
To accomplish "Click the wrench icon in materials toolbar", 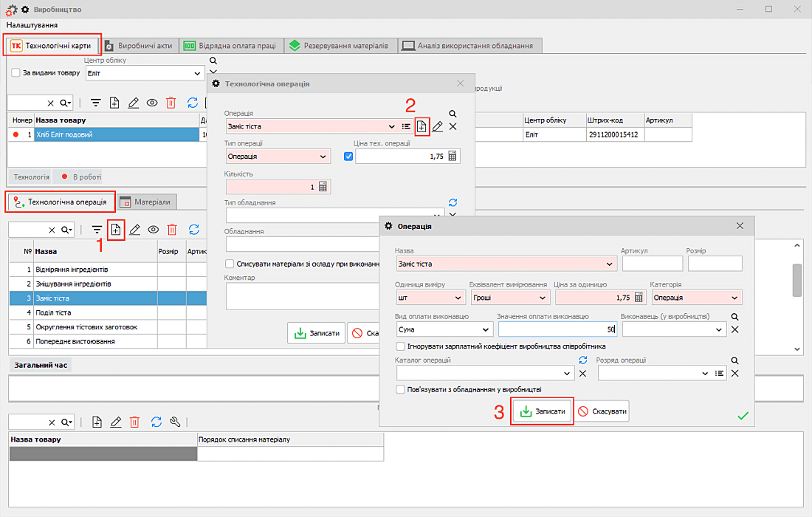I will 175,422.
